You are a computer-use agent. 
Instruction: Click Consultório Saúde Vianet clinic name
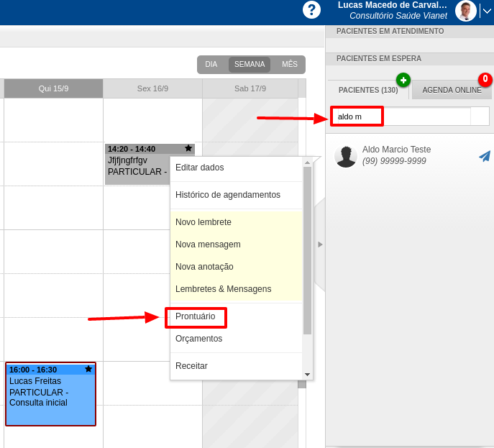pos(398,15)
